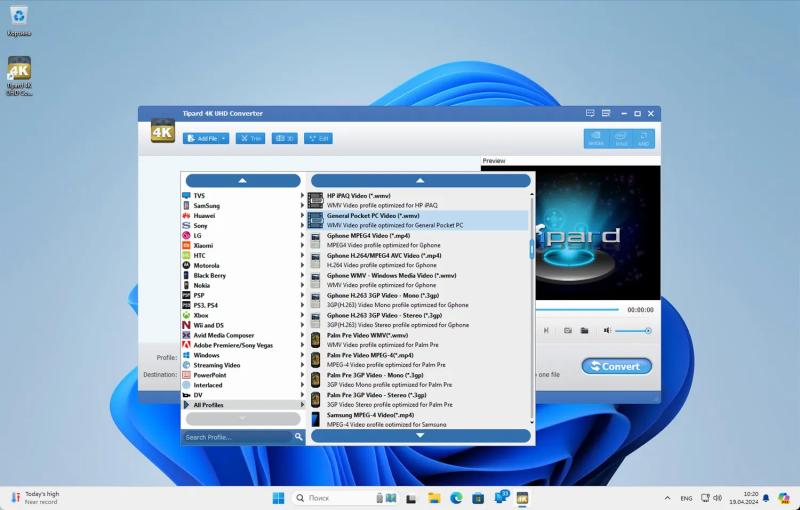This screenshot has width=800, height=510.
Task: Open Avid Media Composer profiles
Action: [x=243, y=335]
